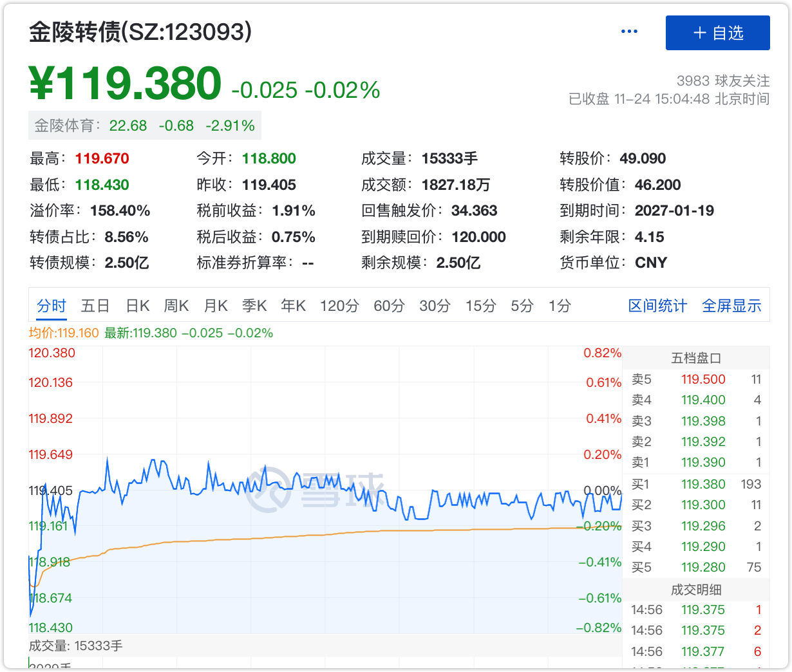Select the 分时 chart tab
Image resolution: width=792 pixels, height=672 pixels.
coord(52,306)
